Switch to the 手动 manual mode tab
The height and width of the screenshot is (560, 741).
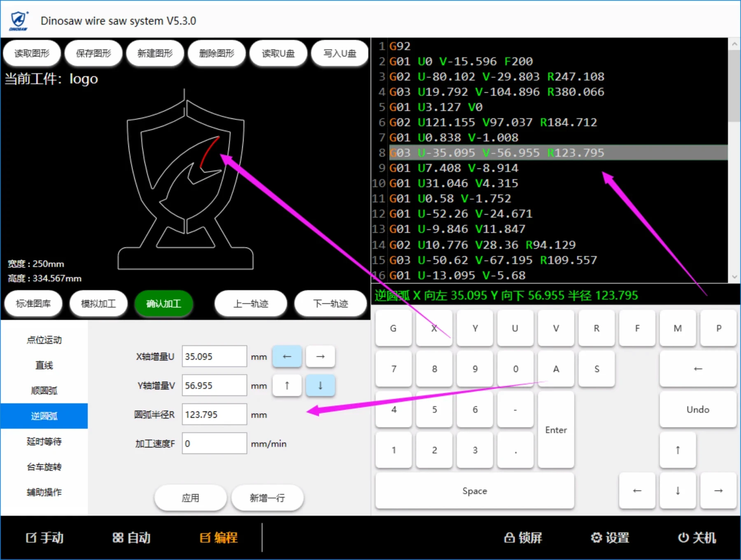45,538
